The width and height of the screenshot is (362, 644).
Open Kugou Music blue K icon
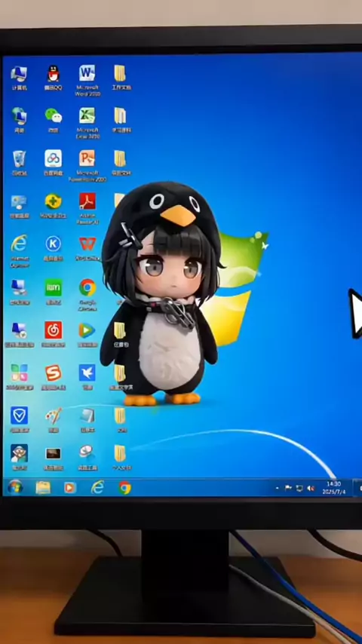54,244
